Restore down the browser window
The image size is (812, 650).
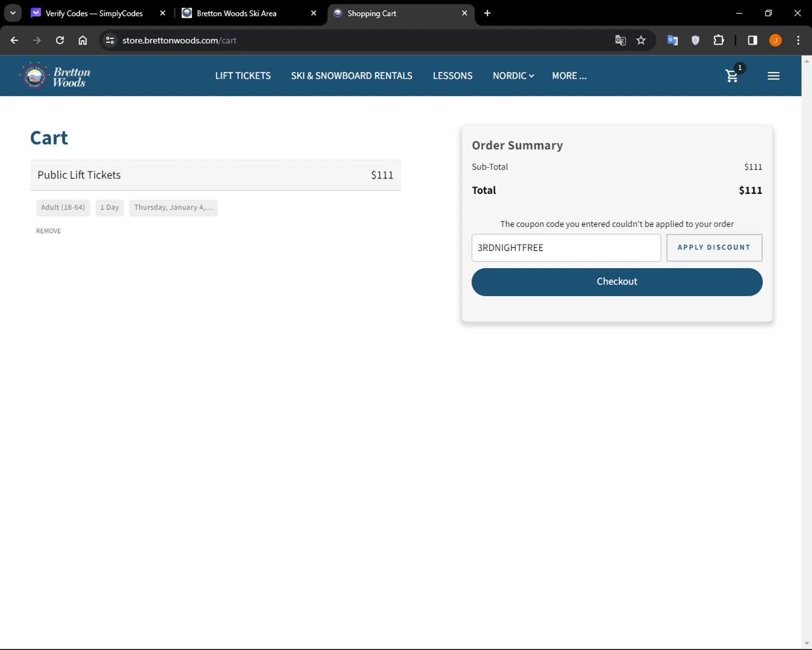768,13
